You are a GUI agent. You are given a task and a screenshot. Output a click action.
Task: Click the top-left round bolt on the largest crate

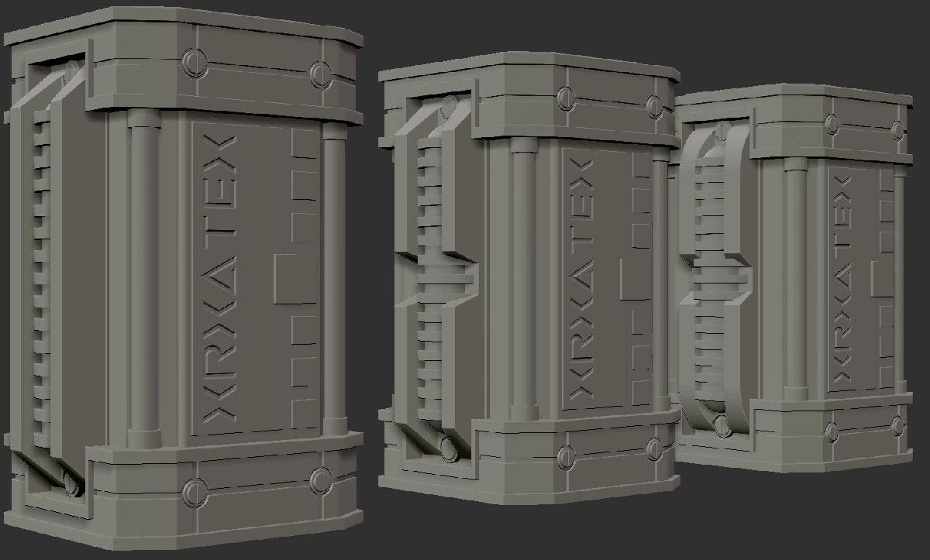pos(193,62)
